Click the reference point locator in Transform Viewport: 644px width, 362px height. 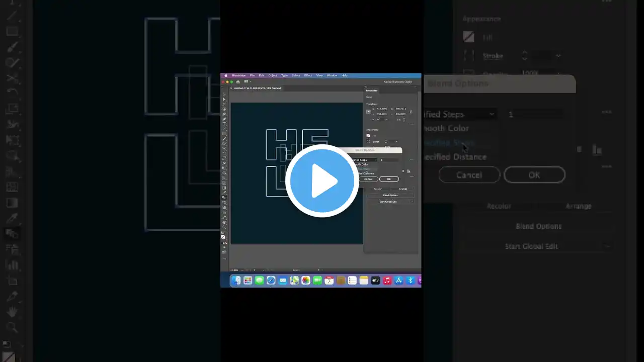click(368, 111)
